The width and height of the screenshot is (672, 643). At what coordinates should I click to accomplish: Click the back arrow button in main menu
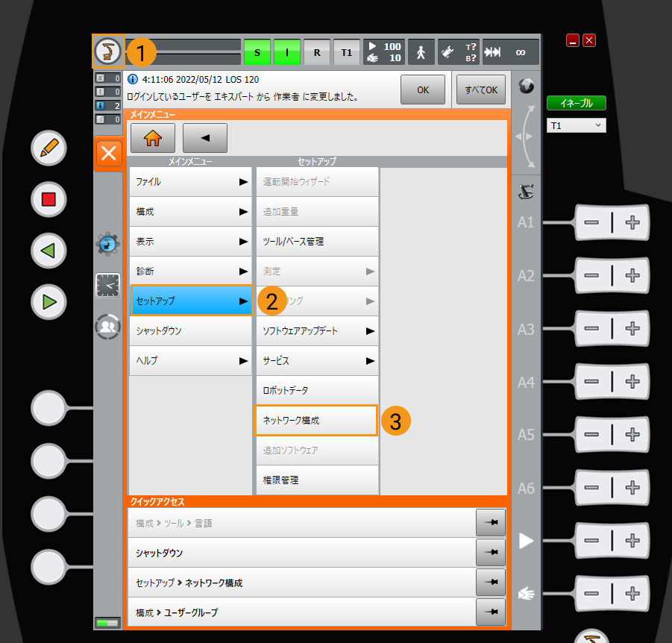(x=205, y=138)
